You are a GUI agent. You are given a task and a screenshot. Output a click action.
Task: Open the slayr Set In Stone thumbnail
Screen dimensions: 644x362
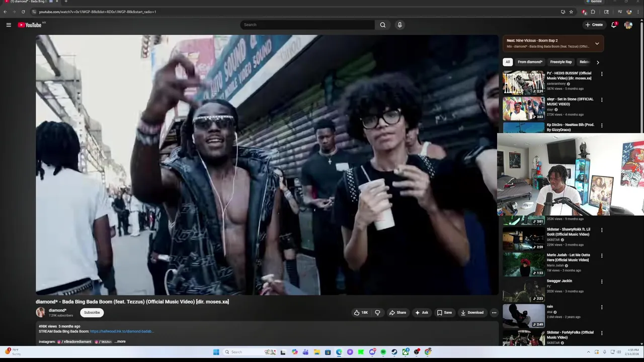pos(523,108)
